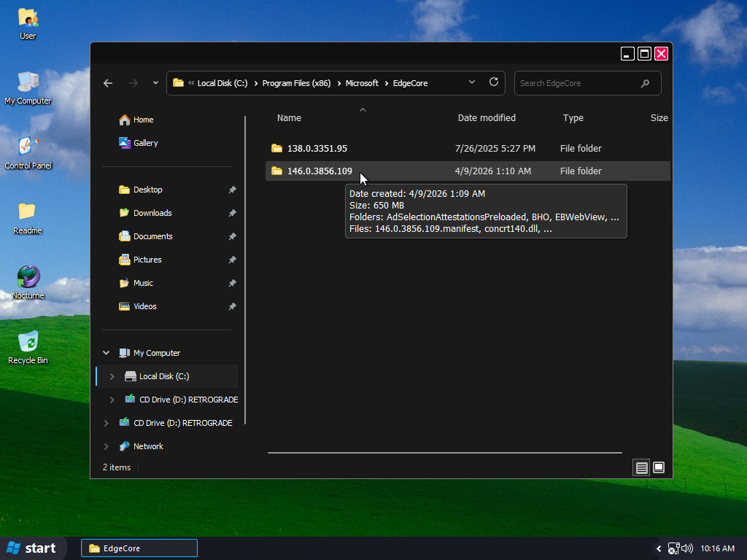Click the horizontal scrollbar in file list

[444, 453]
